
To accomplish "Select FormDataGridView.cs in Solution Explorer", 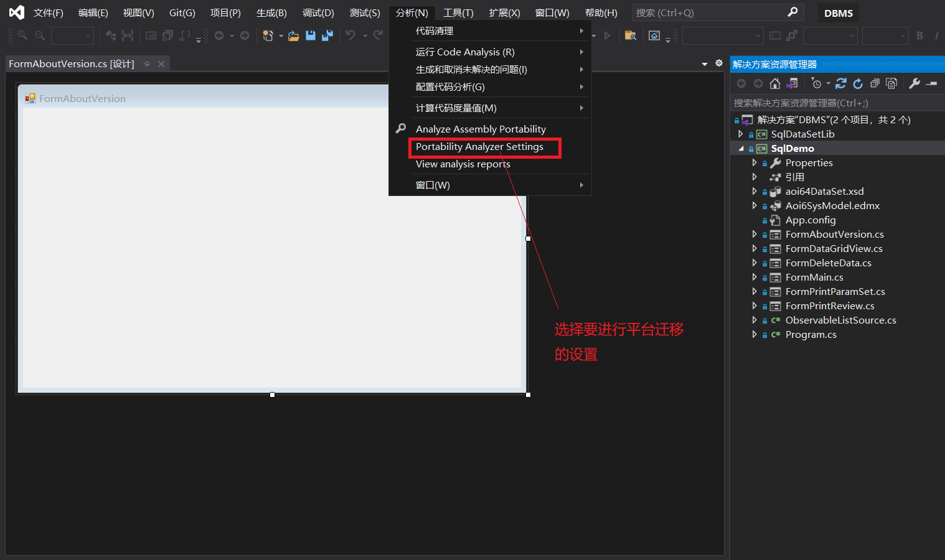I will pos(834,248).
